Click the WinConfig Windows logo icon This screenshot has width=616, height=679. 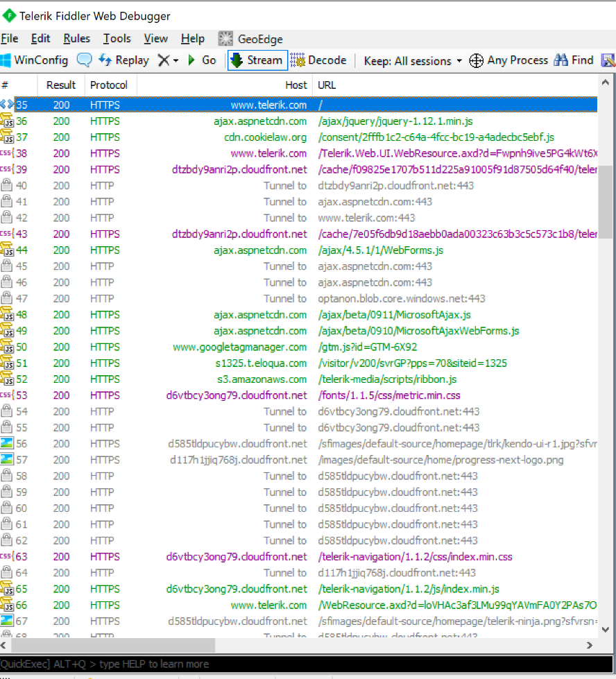[5, 60]
